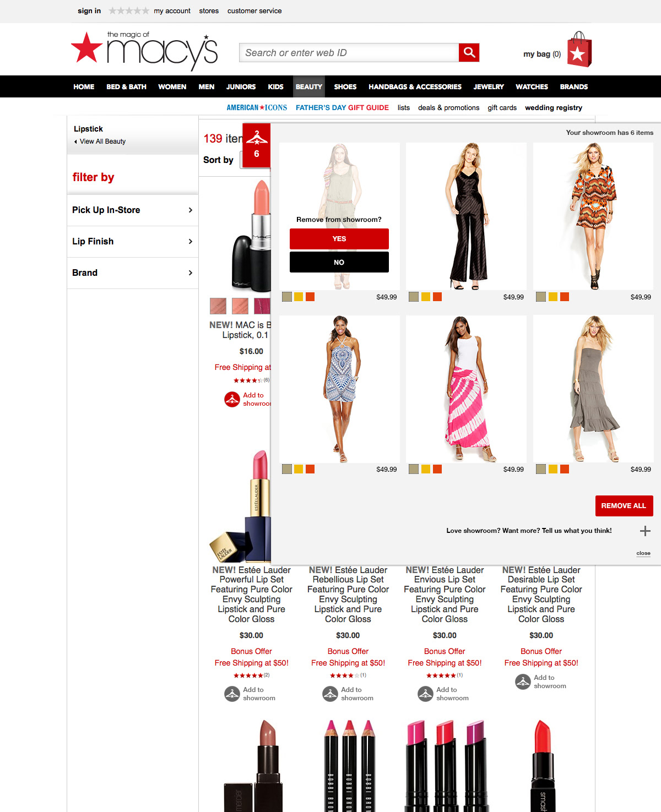Viewport: 661px width, 812px height.
Task: Open gray strapless dress showroom thumbnail
Action: pos(593,389)
